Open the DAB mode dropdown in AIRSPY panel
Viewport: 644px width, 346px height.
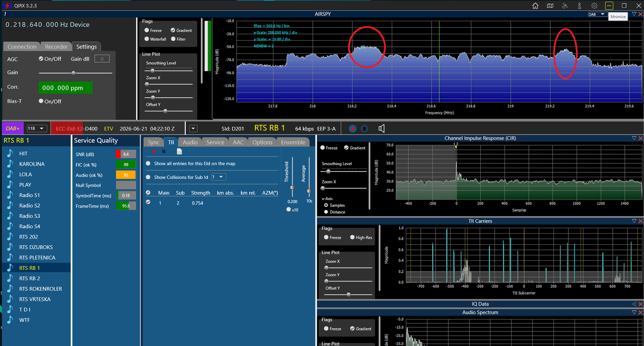[597, 15]
